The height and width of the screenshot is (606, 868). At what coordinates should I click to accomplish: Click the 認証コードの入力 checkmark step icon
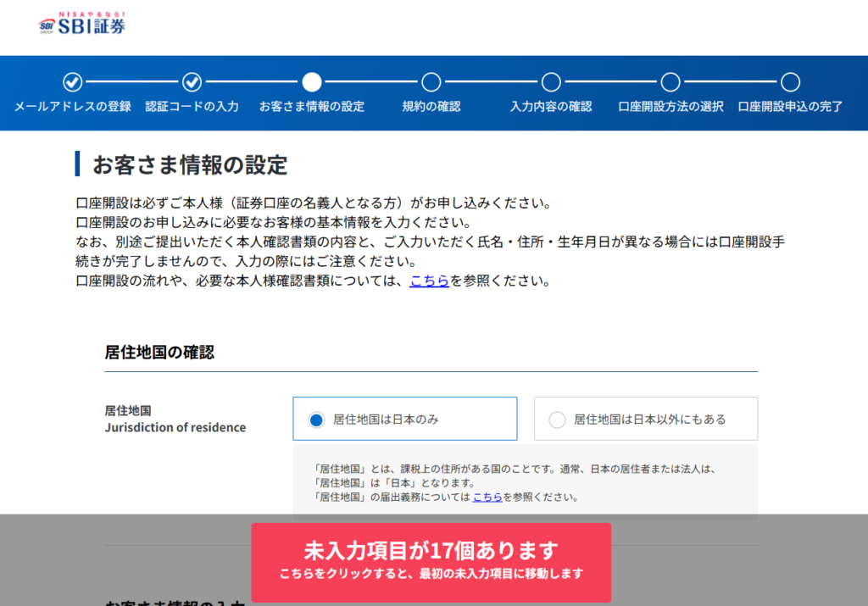click(x=192, y=82)
